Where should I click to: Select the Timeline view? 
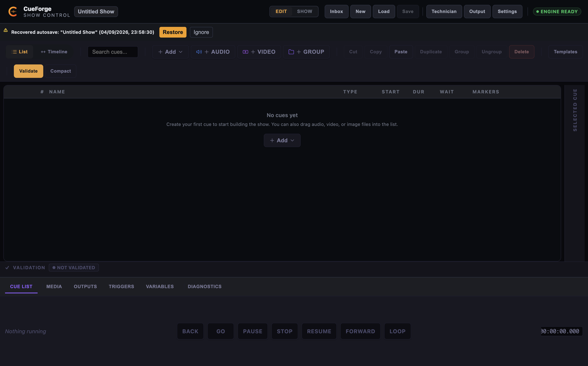coord(54,52)
